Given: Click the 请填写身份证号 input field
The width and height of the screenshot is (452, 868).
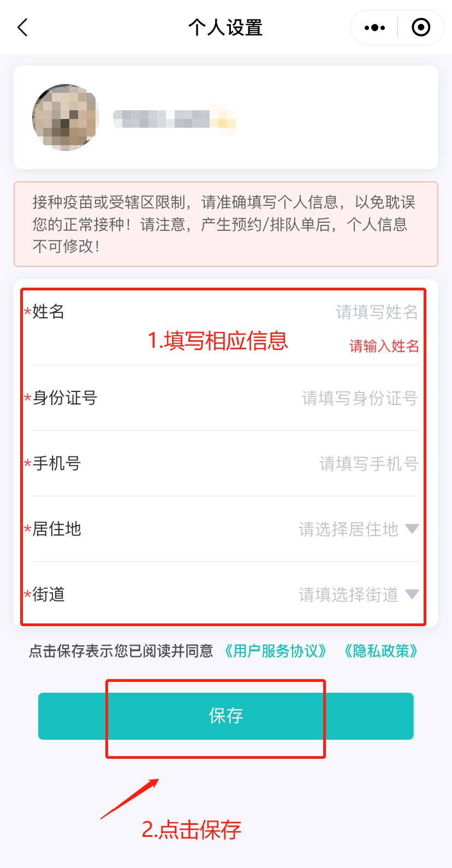Looking at the screenshot, I should click(360, 398).
